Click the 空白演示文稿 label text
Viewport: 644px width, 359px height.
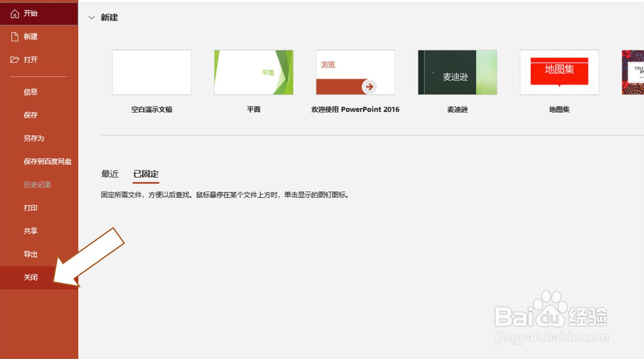[x=152, y=109]
